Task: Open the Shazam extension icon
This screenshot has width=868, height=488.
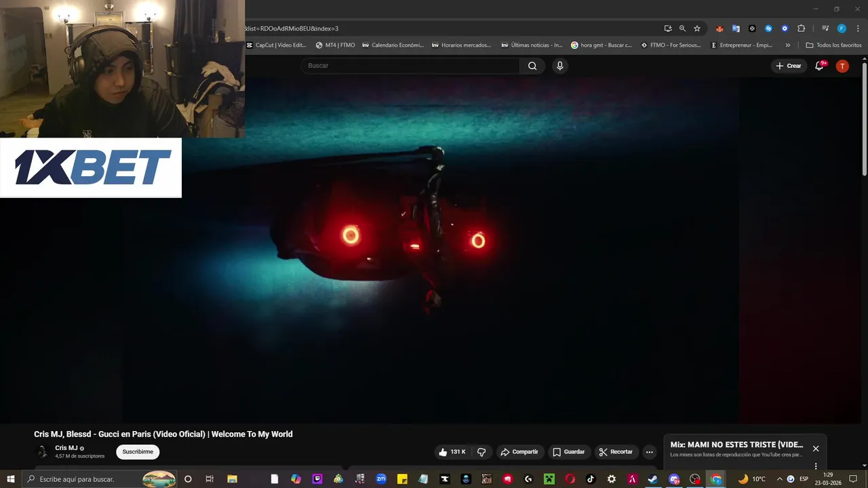Action: [768, 28]
